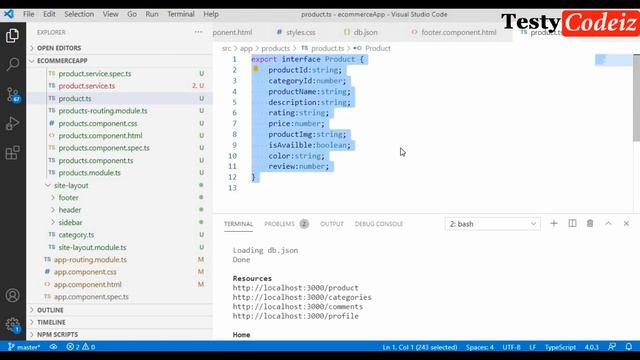Expand the sidebar folder
This screenshot has width=640, height=360.
[x=120, y=222]
